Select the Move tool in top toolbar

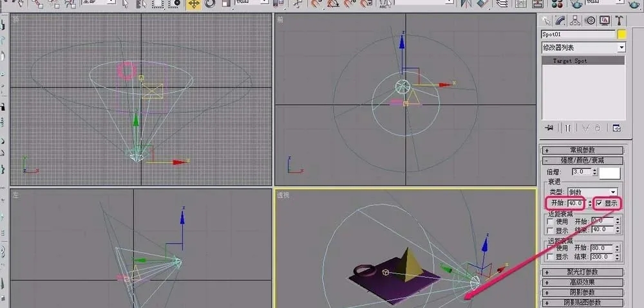(194, 4)
